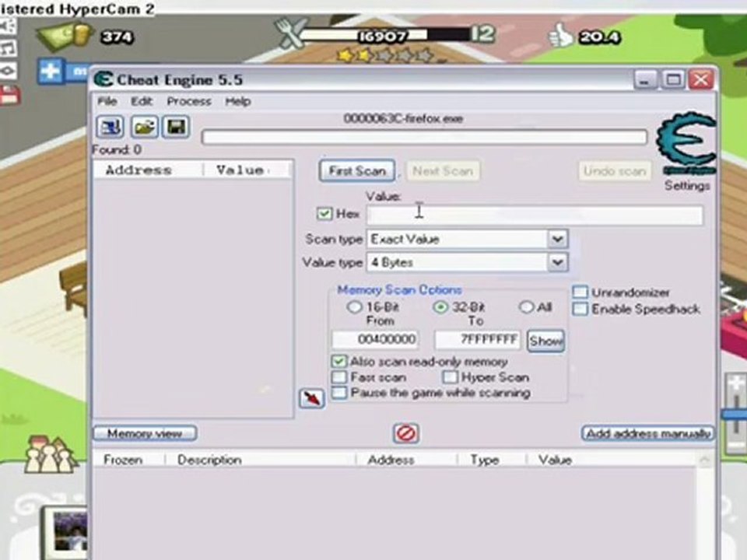Enable Pause the game while scanning
This screenshot has width=747, height=560.
point(338,393)
